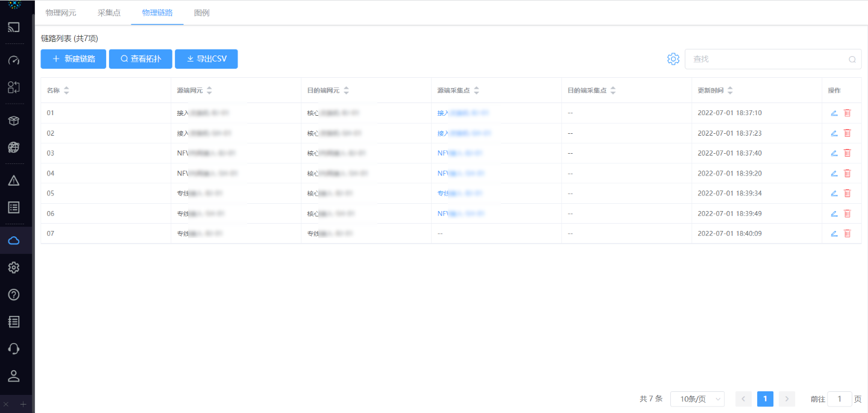Open the settings gear icon in sidebar
This screenshot has width=868, height=413.
tap(13, 267)
